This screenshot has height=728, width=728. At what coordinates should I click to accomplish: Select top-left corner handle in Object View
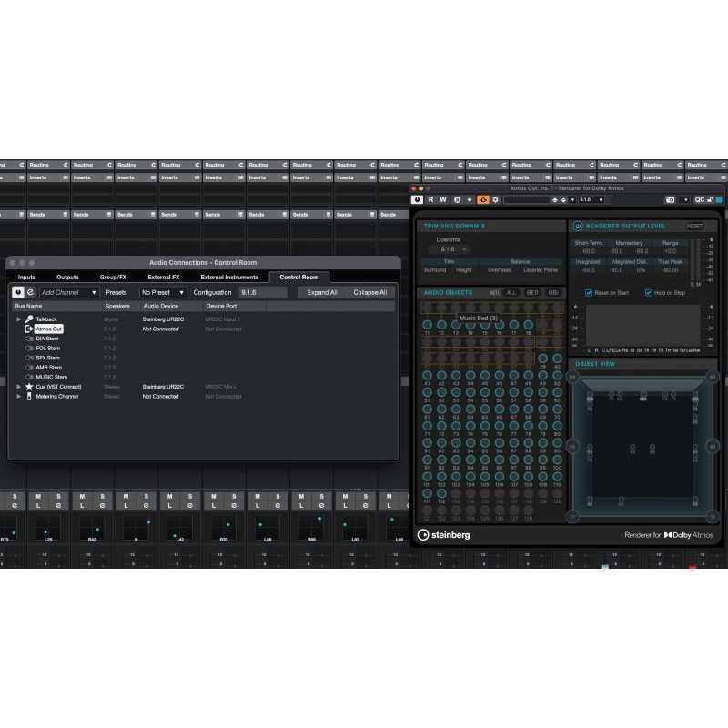pyautogui.click(x=572, y=377)
